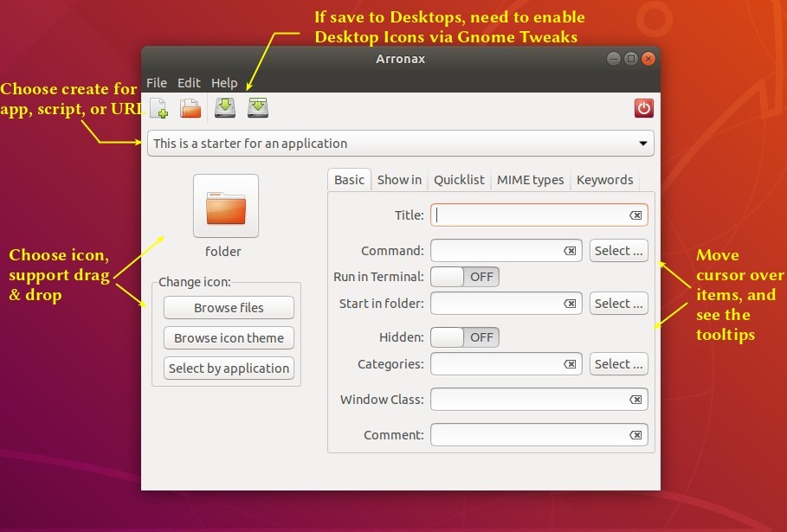Click the red power quit icon
787x532 pixels.
(x=644, y=108)
